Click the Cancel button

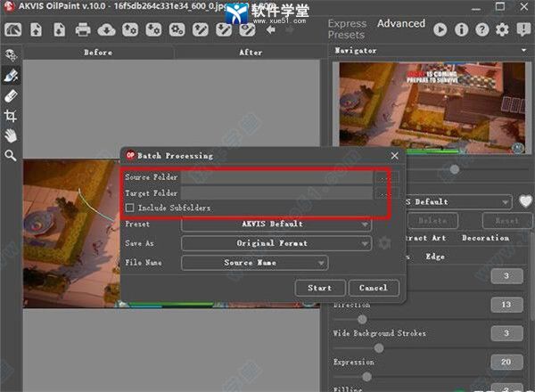pos(374,288)
